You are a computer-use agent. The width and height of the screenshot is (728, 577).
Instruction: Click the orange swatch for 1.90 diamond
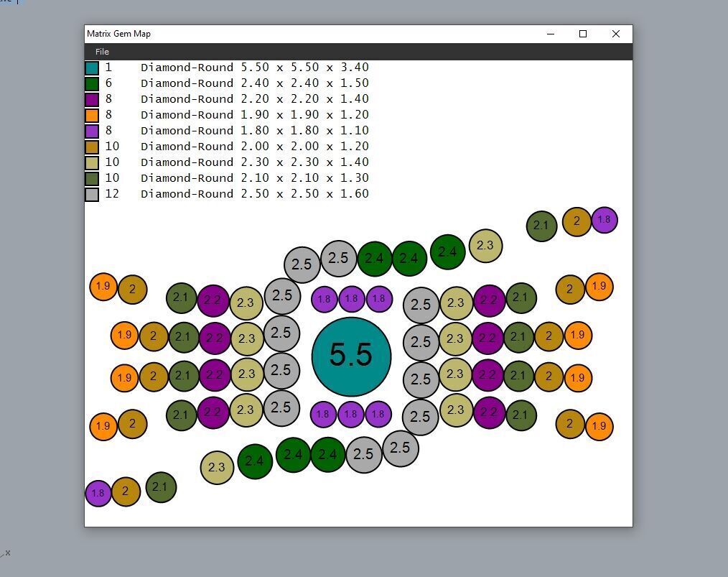click(x=92, y=115)
